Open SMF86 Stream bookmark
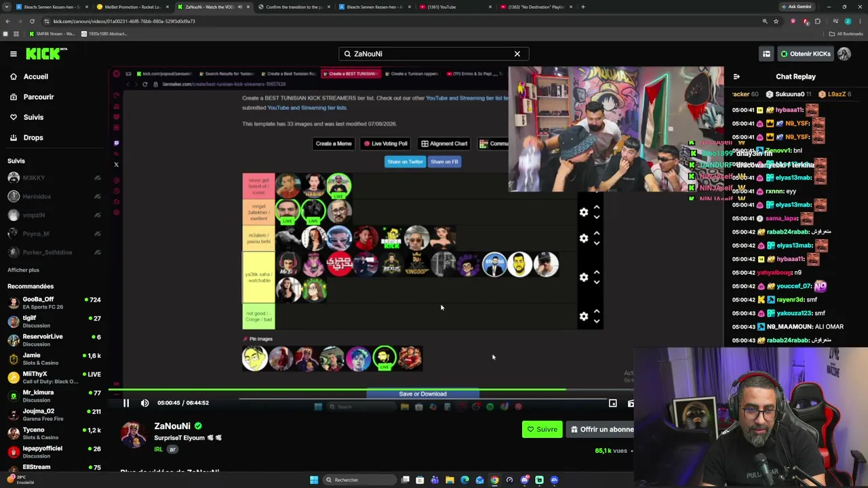The height and width of the screenshot is (488, 868). click(51, 33)
